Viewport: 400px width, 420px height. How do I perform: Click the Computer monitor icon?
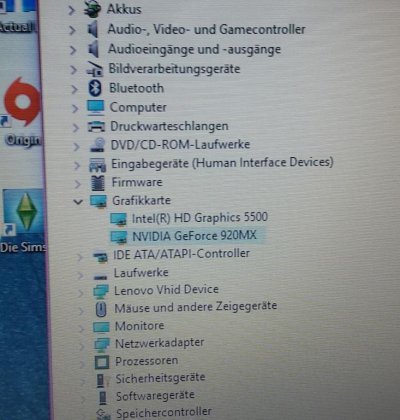coord(96,108)
